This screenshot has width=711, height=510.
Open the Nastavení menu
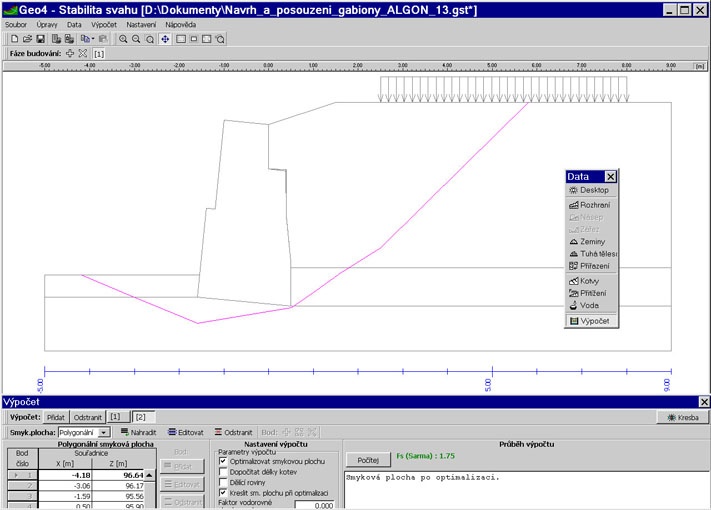coord(141,24)
